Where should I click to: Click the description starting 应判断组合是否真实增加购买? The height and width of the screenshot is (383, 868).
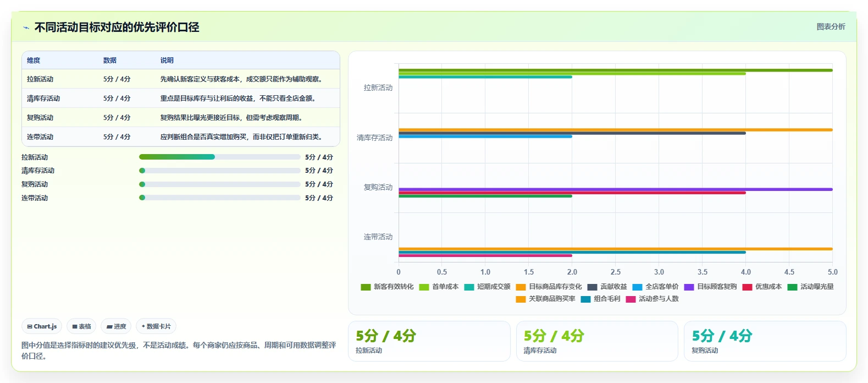coord(242,137)
